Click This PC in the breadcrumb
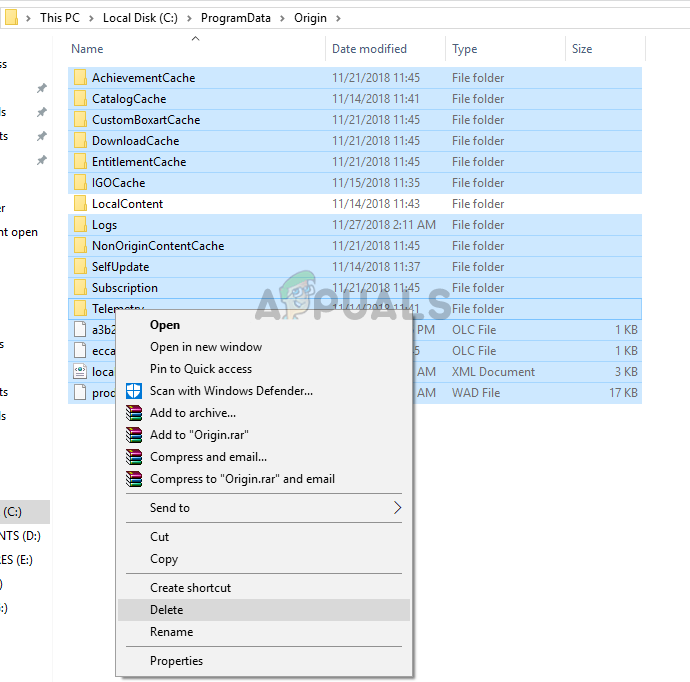 pyautogui.click(x=60, y=18)
